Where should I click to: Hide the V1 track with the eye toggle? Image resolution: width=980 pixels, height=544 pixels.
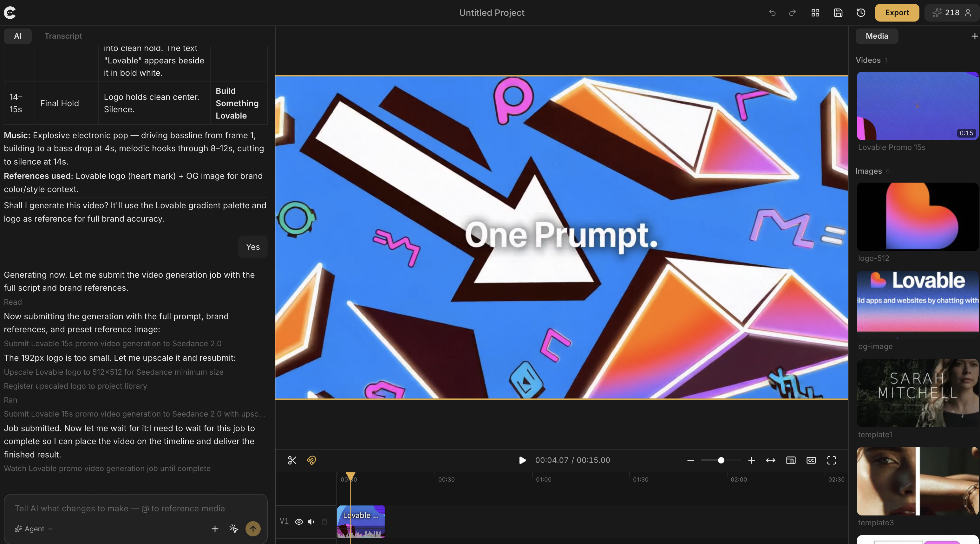pos(299,521)
